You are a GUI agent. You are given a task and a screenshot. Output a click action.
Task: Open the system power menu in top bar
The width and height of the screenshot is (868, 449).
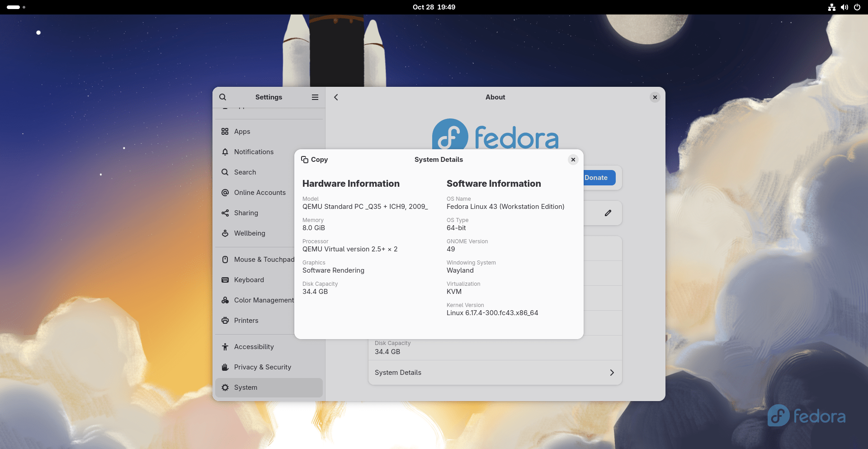coord(857,7)
